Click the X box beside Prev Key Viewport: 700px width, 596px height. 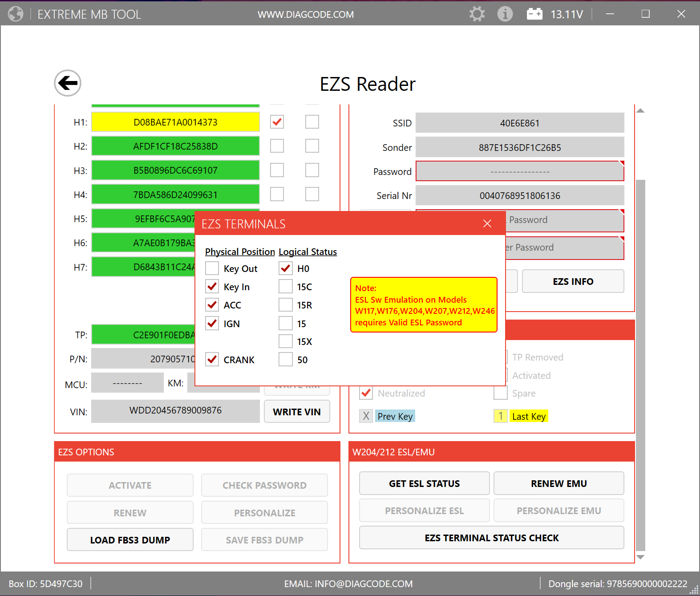[366, 416]
